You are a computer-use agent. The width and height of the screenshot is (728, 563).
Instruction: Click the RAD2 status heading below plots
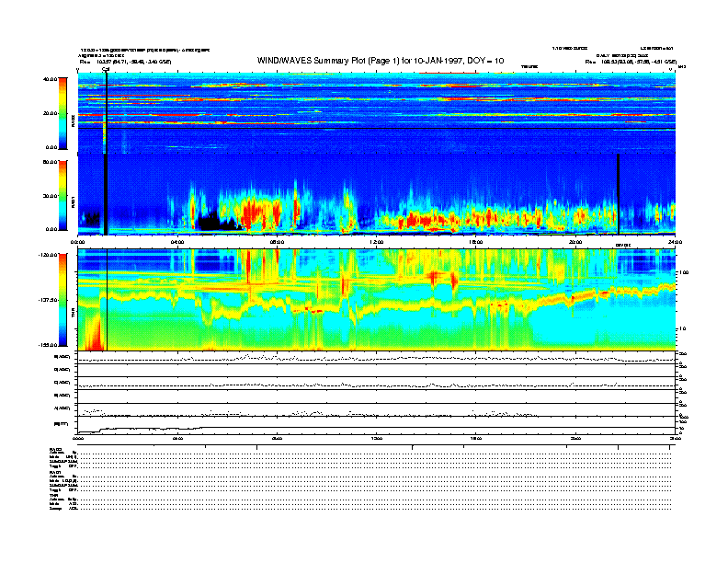55,449
